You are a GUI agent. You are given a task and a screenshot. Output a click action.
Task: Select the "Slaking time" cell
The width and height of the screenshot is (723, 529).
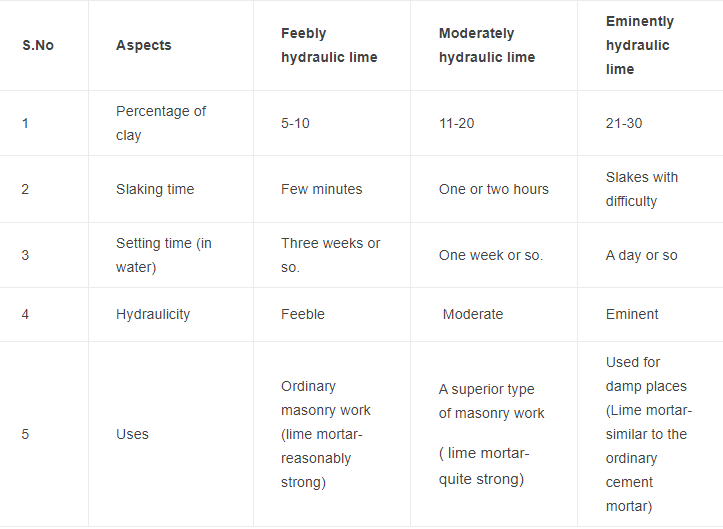[155, 189]
